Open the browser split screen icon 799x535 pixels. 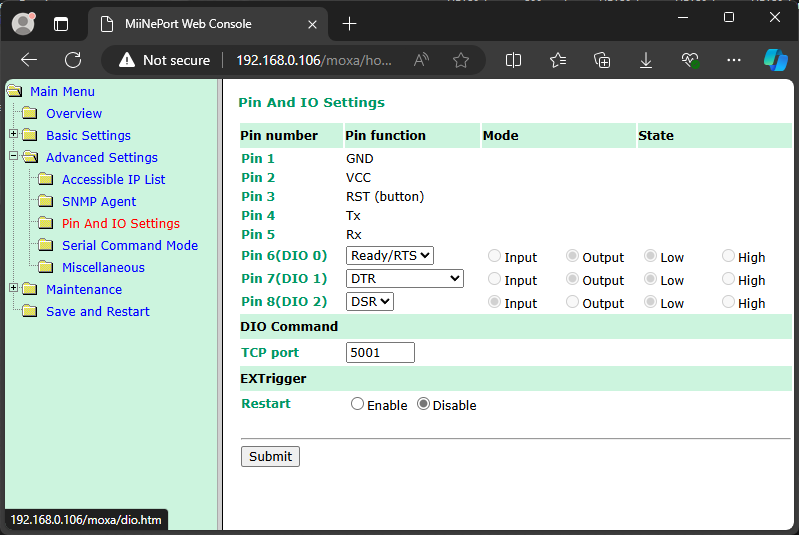tap(514, 60)
